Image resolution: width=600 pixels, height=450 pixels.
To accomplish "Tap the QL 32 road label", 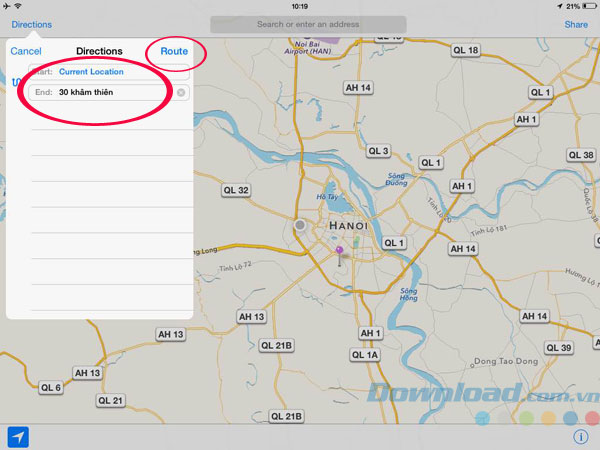I will pyautogui.click(x=236, y=190).
